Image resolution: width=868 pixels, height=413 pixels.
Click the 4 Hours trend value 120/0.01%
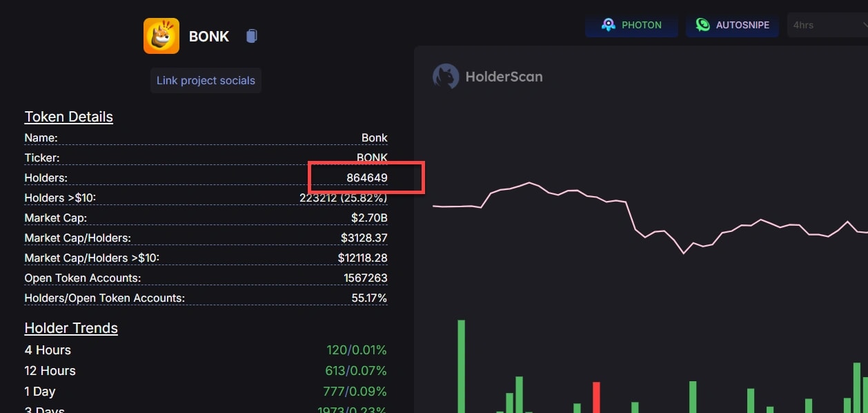[356, 349]
